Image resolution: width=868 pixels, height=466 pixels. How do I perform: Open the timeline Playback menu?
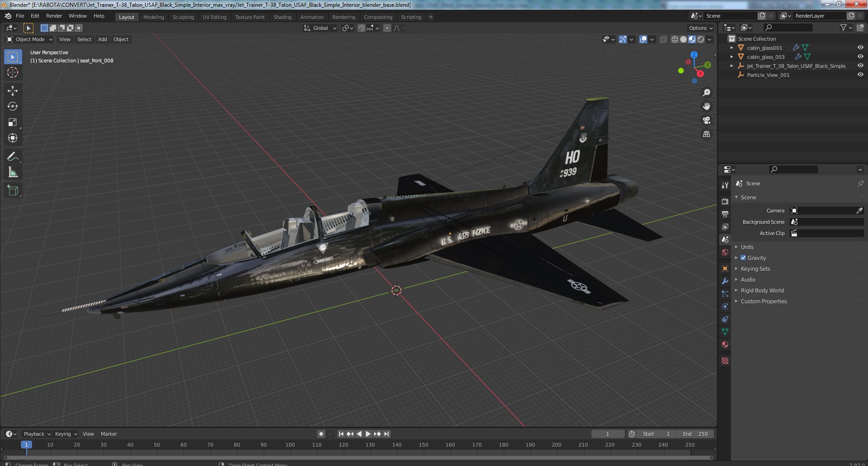click(x=36, y=434)
